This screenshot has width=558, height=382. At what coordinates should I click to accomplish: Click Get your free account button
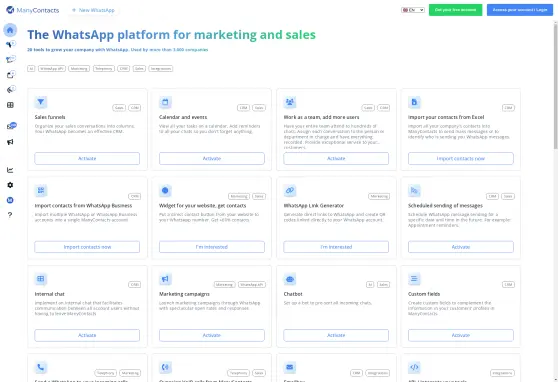(456, 10)
